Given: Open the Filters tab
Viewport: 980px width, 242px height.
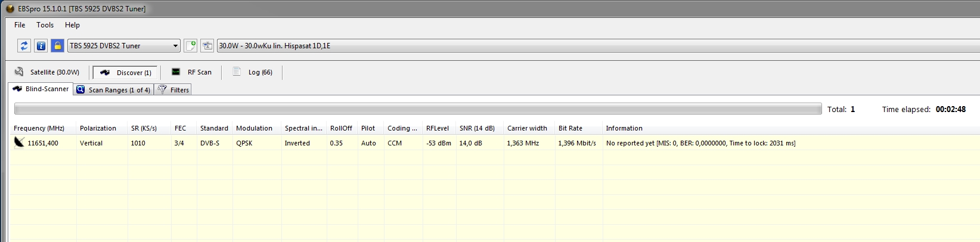Looking at the screenshot, I should tap(173, 90).
